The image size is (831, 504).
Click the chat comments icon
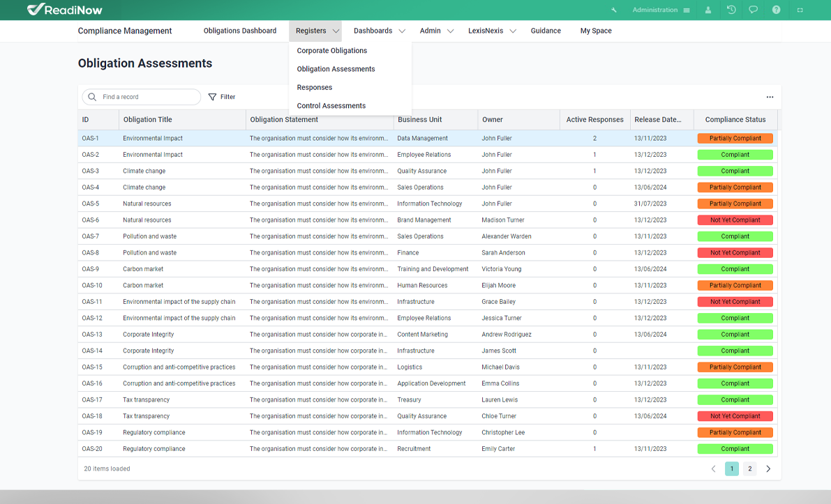[x=754, y=10]
